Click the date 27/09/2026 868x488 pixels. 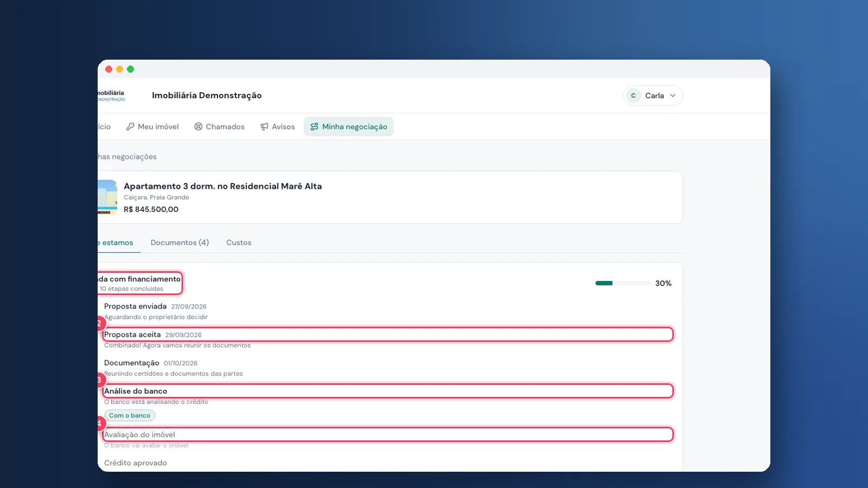click(189, 306)
